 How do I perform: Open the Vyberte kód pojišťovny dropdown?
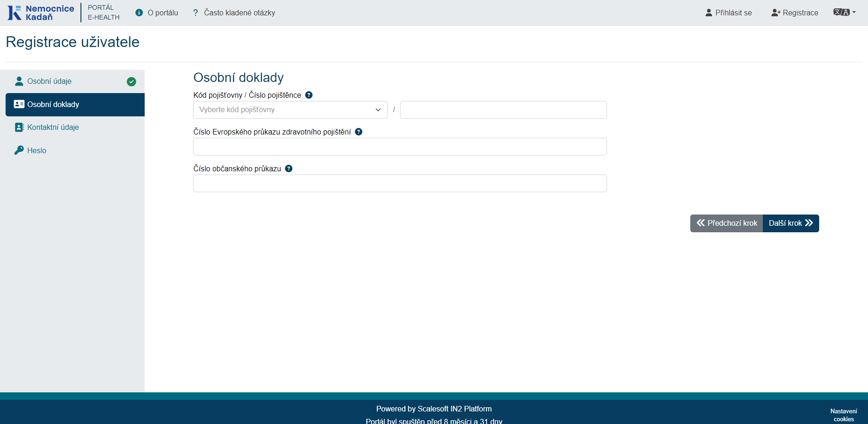(x=290, y=110)
